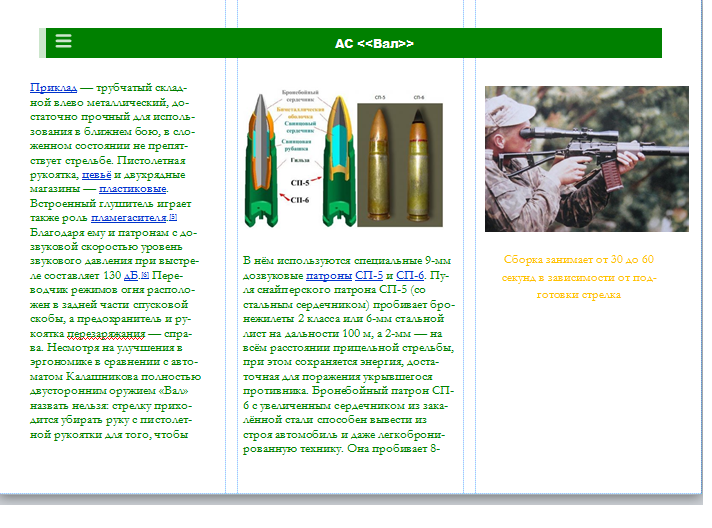
Task: Open the пластиковые link
Action: click(133, 189)
